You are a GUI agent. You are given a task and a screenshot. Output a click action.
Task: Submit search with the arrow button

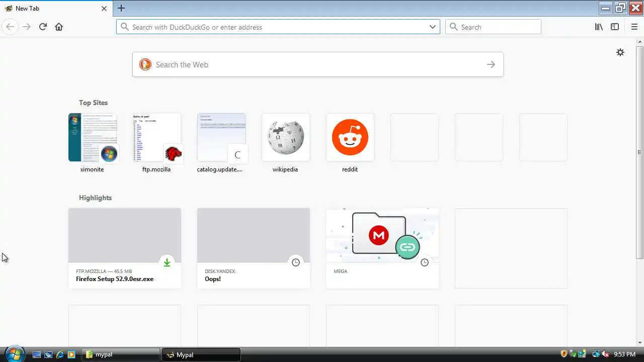491,64
